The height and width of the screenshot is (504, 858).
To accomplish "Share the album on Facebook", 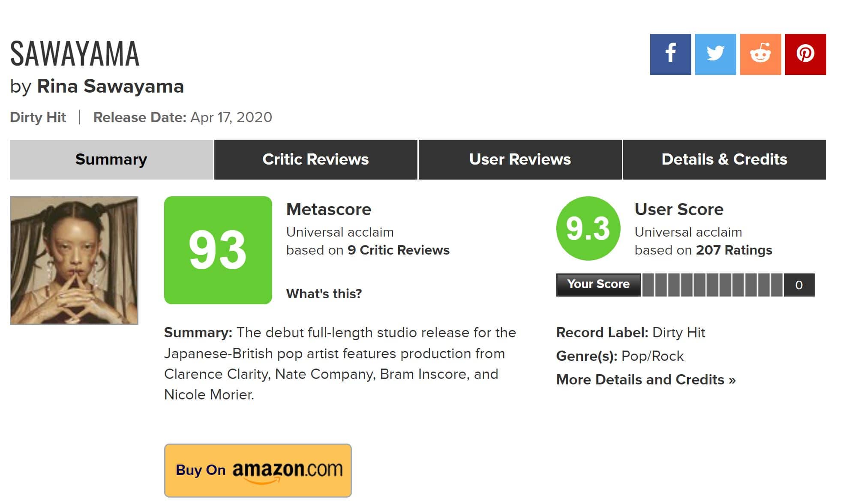I will click(x=670, y=54).
